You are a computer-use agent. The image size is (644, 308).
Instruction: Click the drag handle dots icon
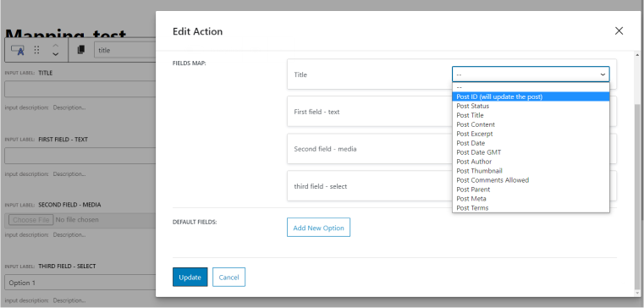[36, 50]
